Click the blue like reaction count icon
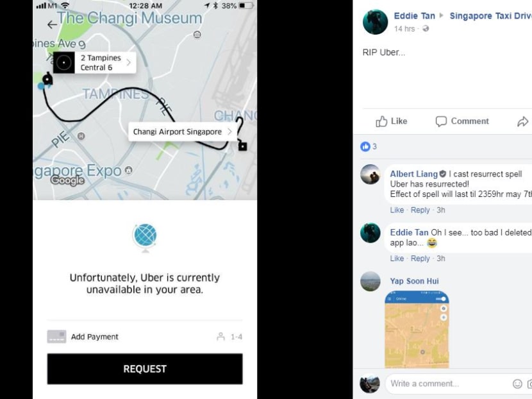 coord(365,146)
